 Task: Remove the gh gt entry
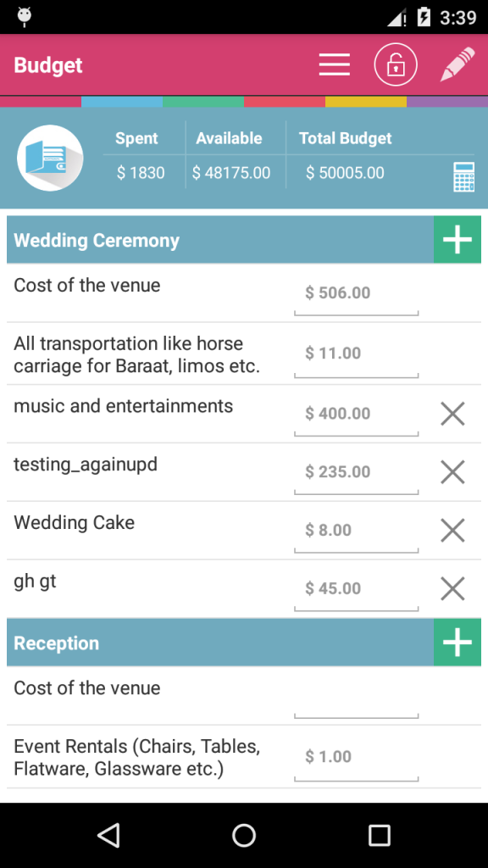tap(452, 588)
